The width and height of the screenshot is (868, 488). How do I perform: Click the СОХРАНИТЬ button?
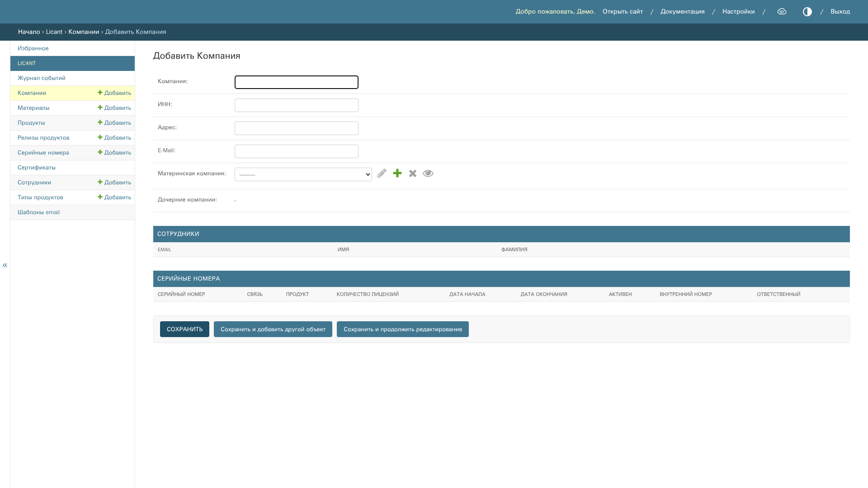[x=184, y=329]
